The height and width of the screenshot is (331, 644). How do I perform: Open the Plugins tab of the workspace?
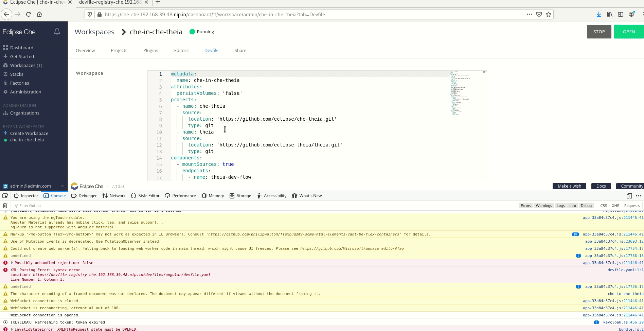[x=150, y=50]
